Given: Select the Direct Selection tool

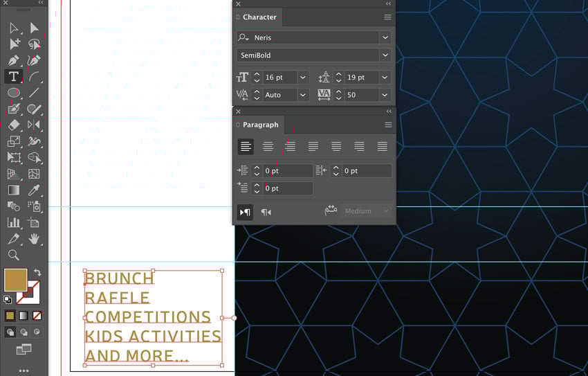Looking at the screenshot, I should point(34,28).
